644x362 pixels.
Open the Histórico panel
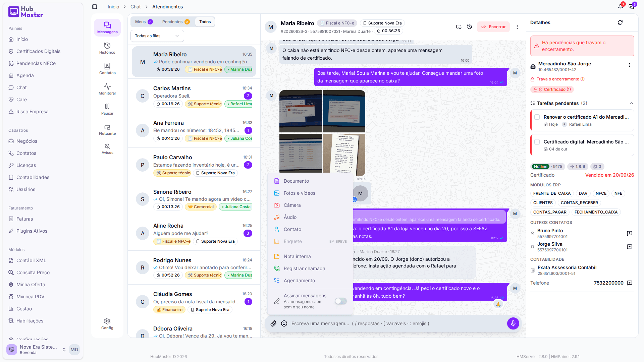click(107, 48)
